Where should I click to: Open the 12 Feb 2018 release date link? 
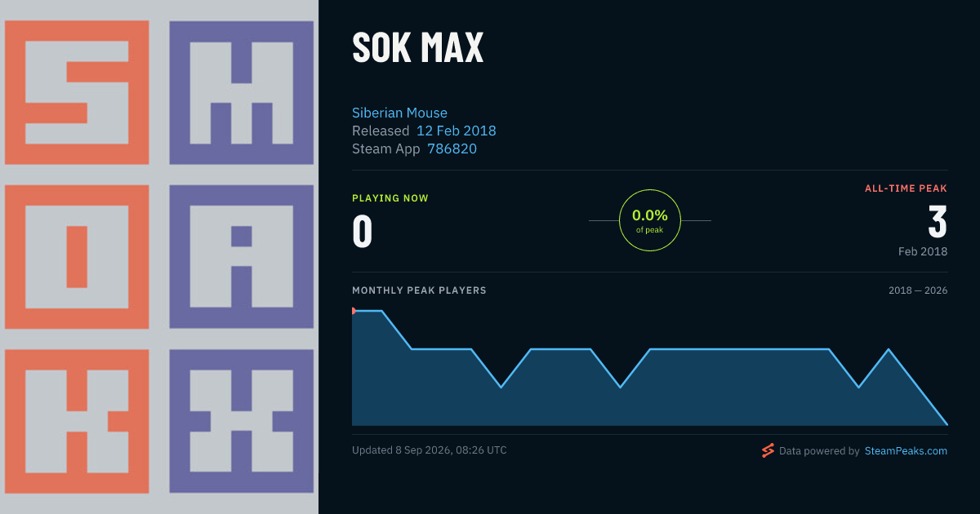click(x=456, y=131)
